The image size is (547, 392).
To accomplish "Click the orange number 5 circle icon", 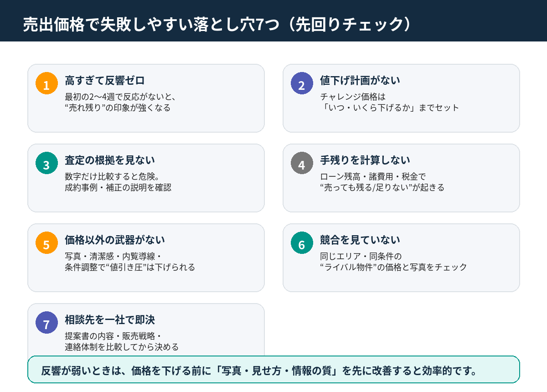I will (46, 244).
